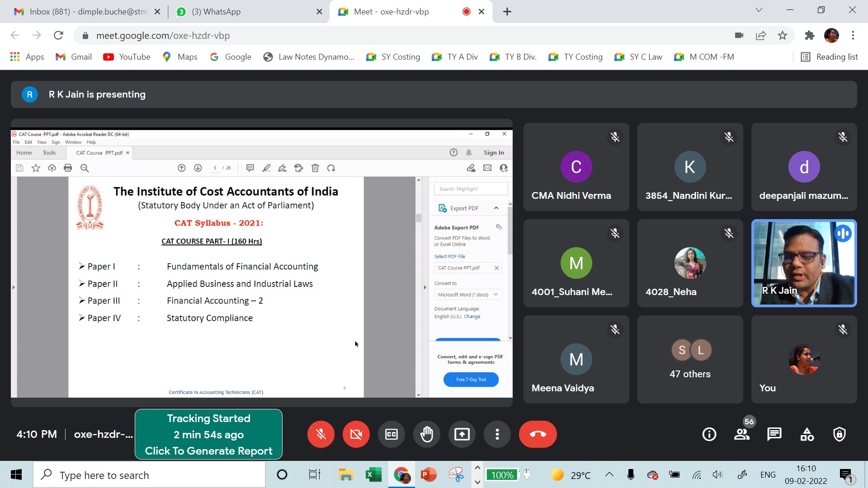Open chat with everyone panel

coord(774,434)
